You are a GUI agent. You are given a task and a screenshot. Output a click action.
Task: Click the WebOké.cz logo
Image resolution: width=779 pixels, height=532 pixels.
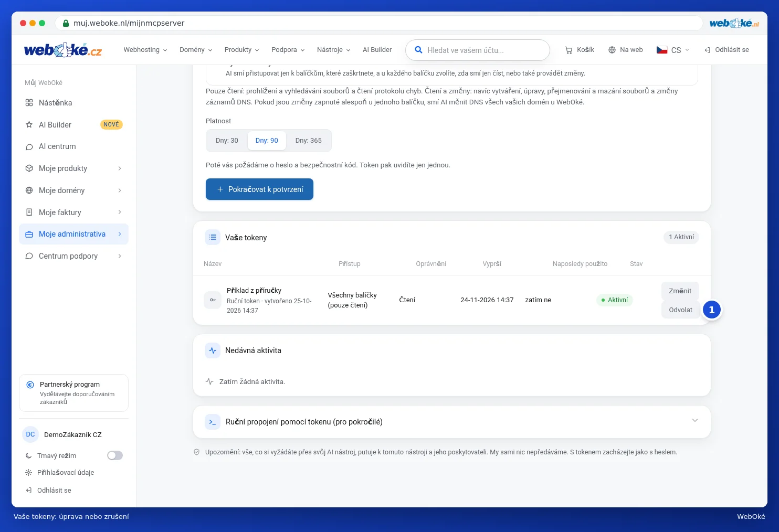pyautogui.click(x=63, y=50)
